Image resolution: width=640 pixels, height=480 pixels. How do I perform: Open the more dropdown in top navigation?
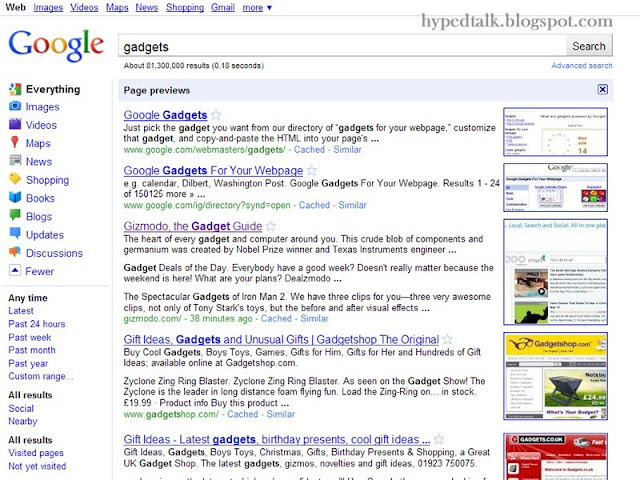click(257, 7)
